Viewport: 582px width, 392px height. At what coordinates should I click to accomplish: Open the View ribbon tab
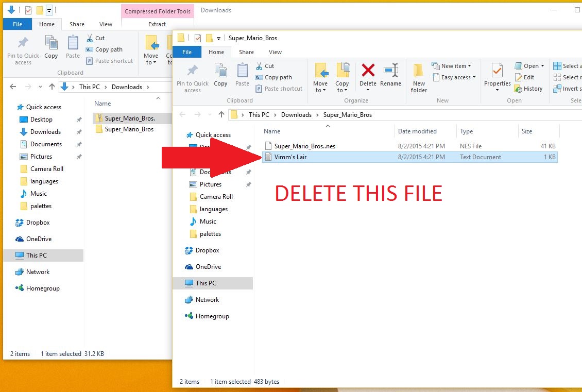pyautogui.click(x=275, y=52)
